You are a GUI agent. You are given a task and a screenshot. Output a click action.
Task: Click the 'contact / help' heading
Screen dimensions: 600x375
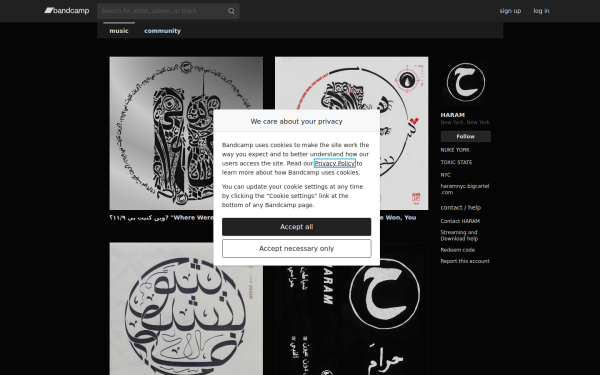[x=461, y=208]
